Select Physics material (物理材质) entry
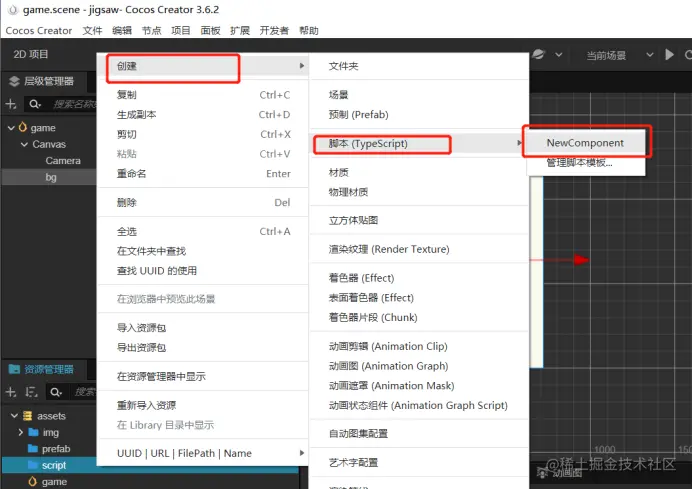The width and height of the screenshot is (693, 489). tap(419, 192)
